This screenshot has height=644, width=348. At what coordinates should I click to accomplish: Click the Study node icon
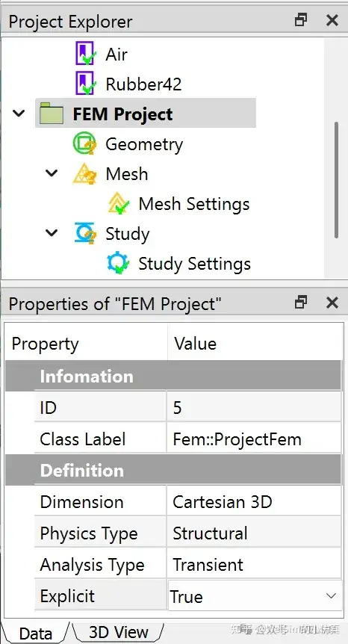[85, 233]
